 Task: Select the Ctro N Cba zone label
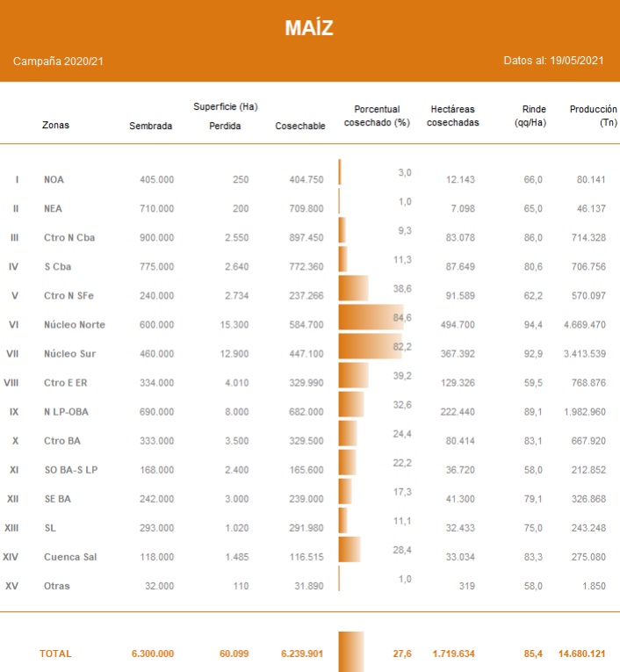click(x=68, y=238)
